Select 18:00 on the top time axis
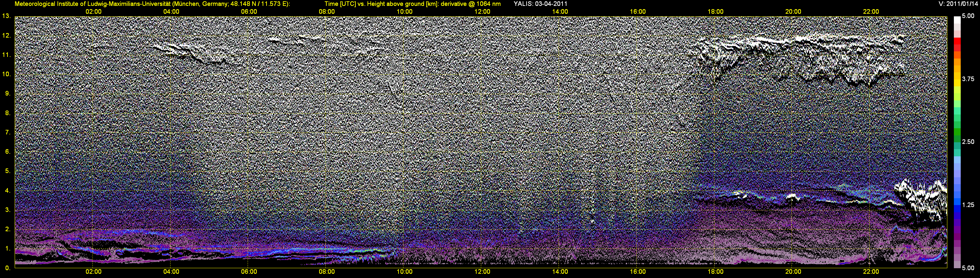The image size is (980, 278). (x=715, y=12)
